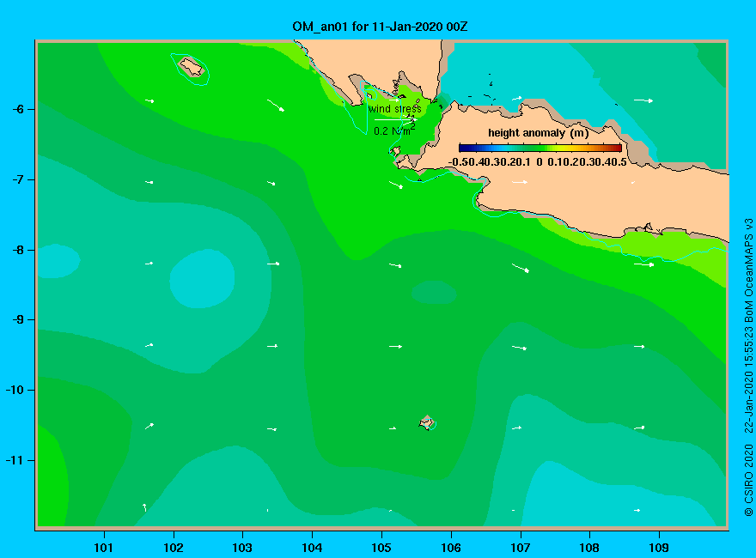Click the longitude label 108
756x558 pixels.
click(589, 548)
